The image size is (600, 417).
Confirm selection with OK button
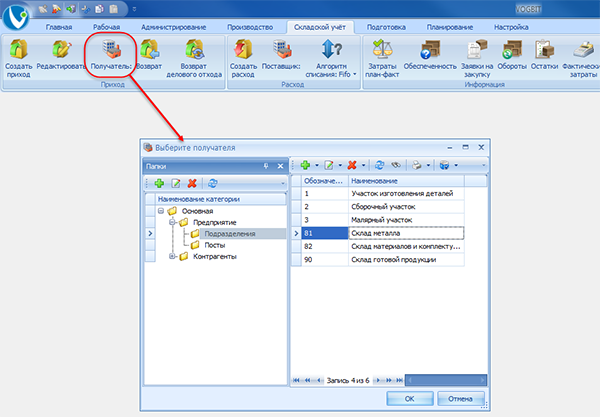(409, 398)
